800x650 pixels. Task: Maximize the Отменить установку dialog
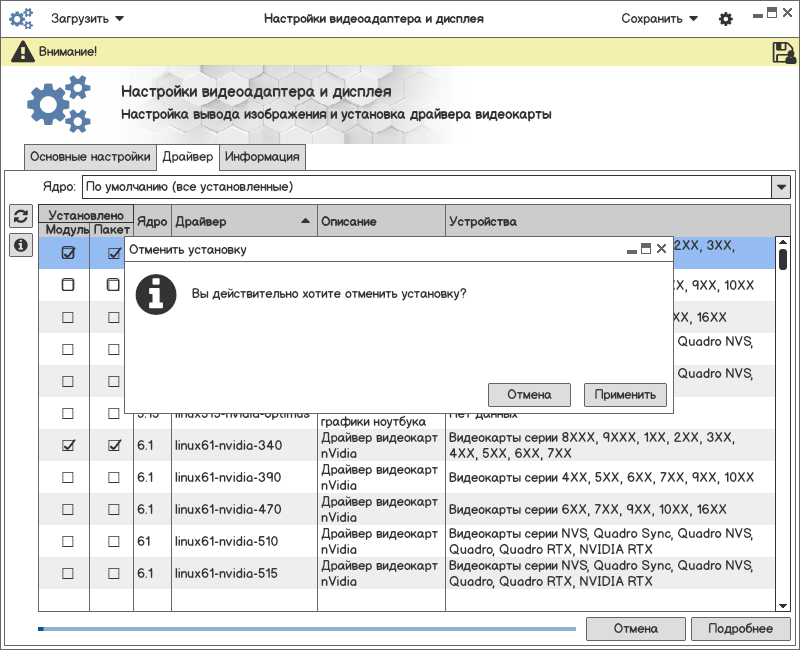tap(646, 249)
